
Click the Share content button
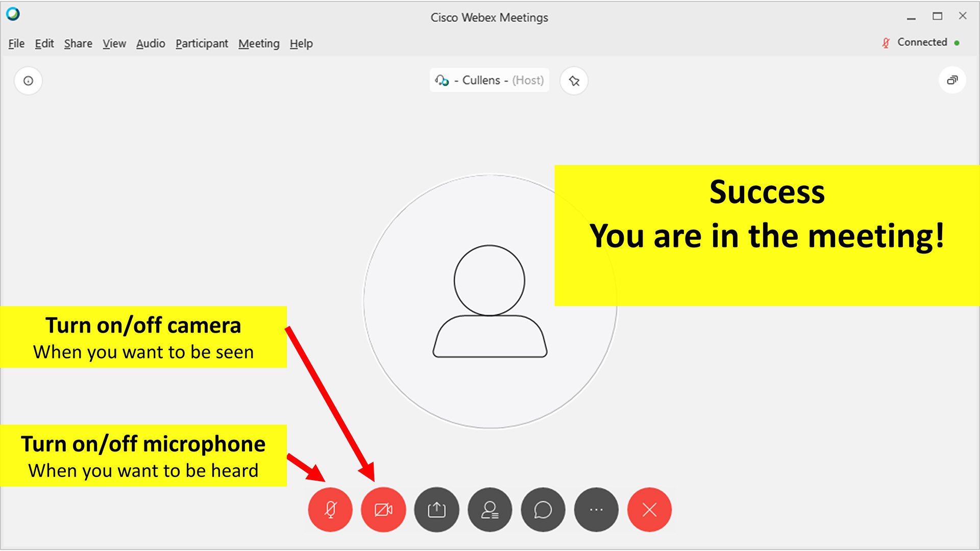(436, 510)
